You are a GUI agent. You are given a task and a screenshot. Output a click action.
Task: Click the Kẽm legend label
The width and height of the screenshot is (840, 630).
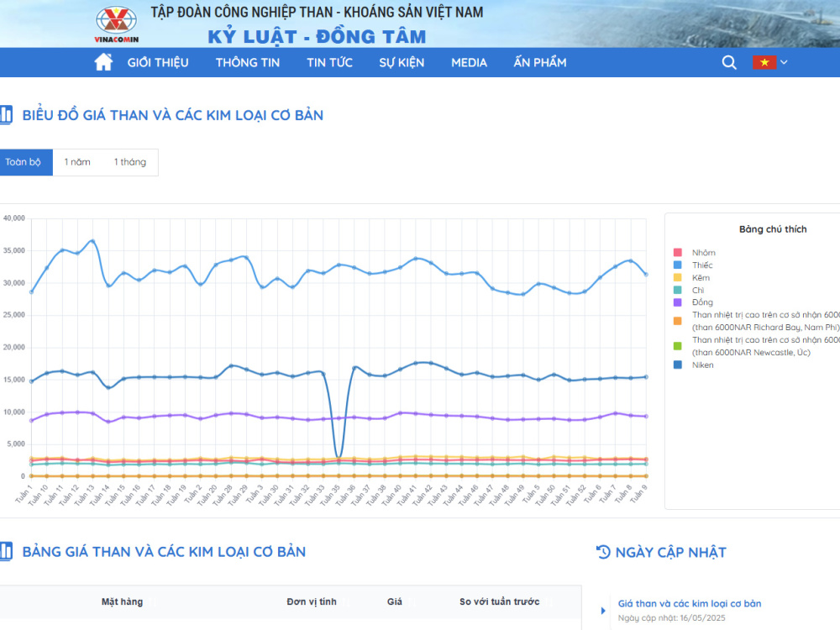701,277
